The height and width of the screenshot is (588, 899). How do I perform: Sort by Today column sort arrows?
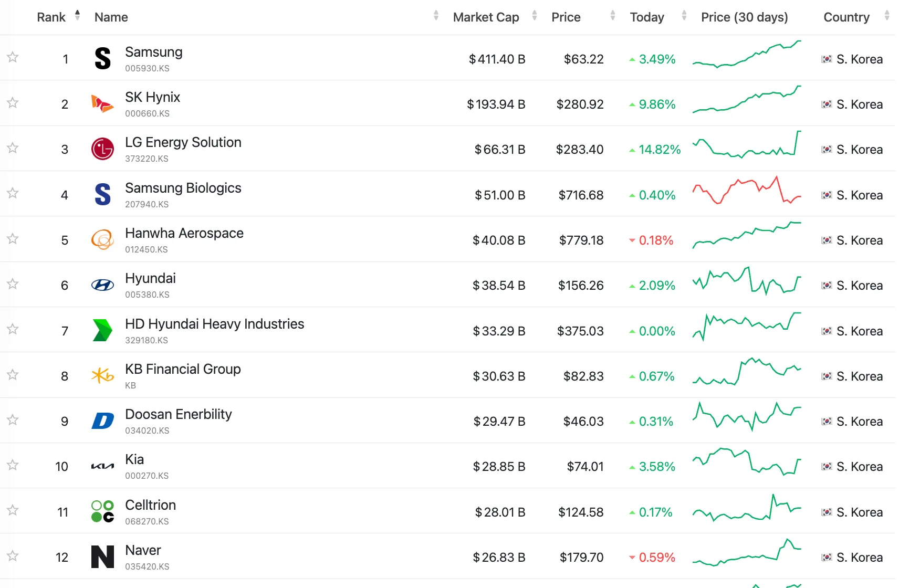(x=684, y=16)
